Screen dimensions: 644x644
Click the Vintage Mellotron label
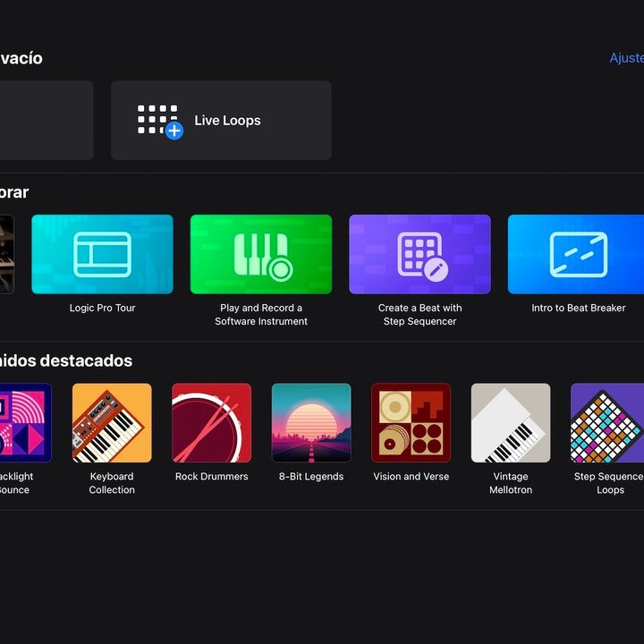point(511,483)
